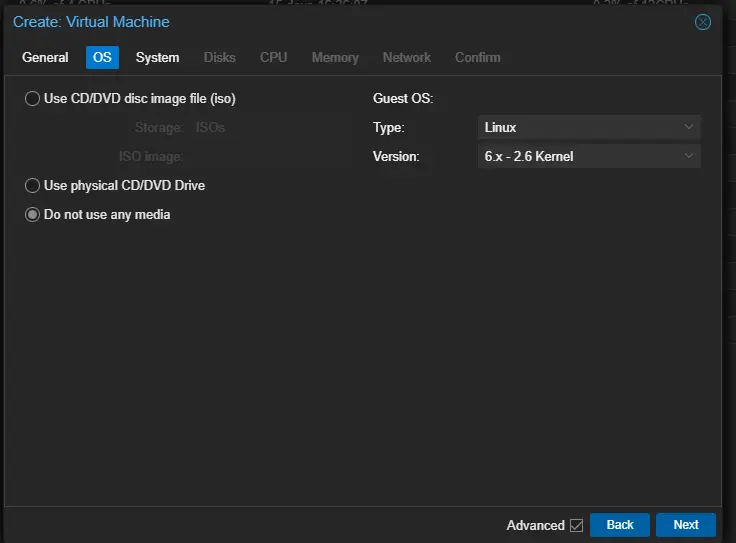Select the Network tab
The height and width of the screenshot is (543, 736).
(x=406, y=58)
